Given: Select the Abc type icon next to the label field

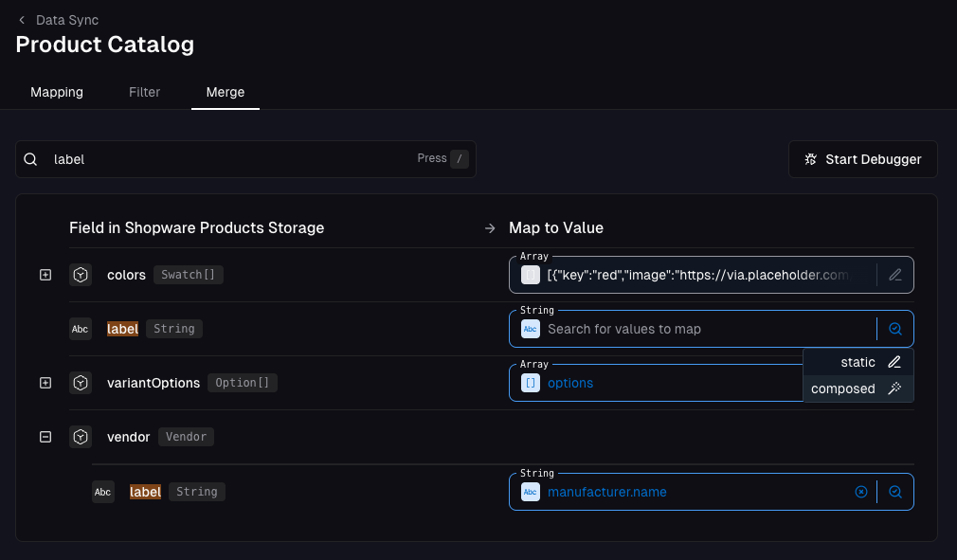Looking at the screenshot, I should (x=81, y=328).
